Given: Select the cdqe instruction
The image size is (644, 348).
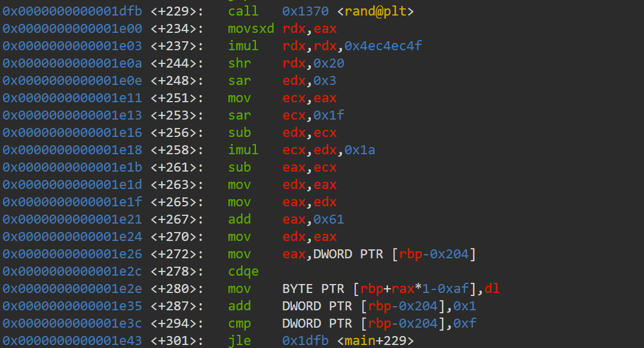Looking at the screenshot, I should [243, 271].
